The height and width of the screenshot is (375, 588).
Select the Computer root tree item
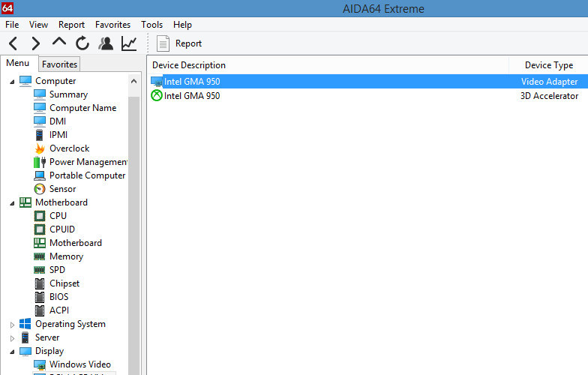pos(55,81)
